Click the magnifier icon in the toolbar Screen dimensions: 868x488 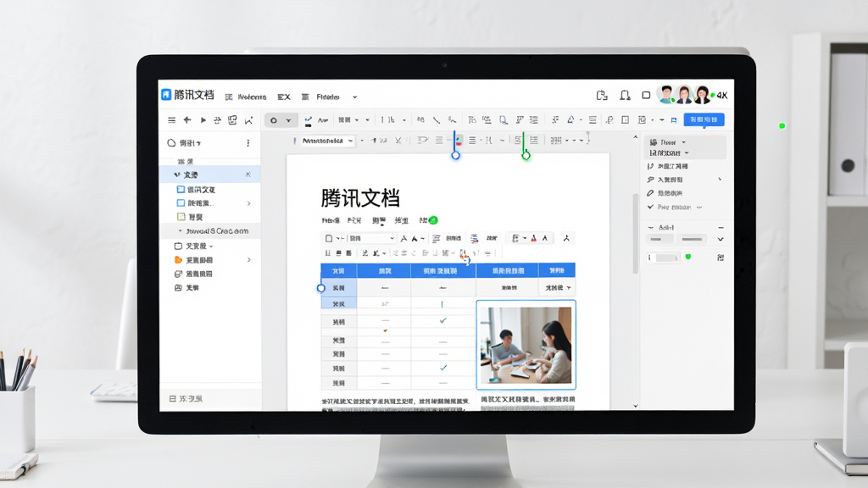tap(504, 120)
